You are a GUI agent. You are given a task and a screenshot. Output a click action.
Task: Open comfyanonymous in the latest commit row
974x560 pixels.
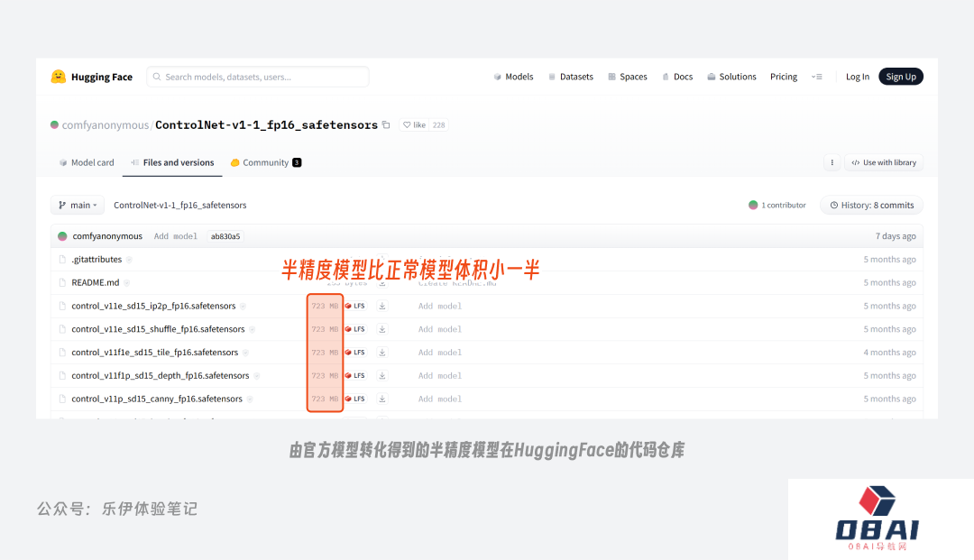[x=107, y=236]
